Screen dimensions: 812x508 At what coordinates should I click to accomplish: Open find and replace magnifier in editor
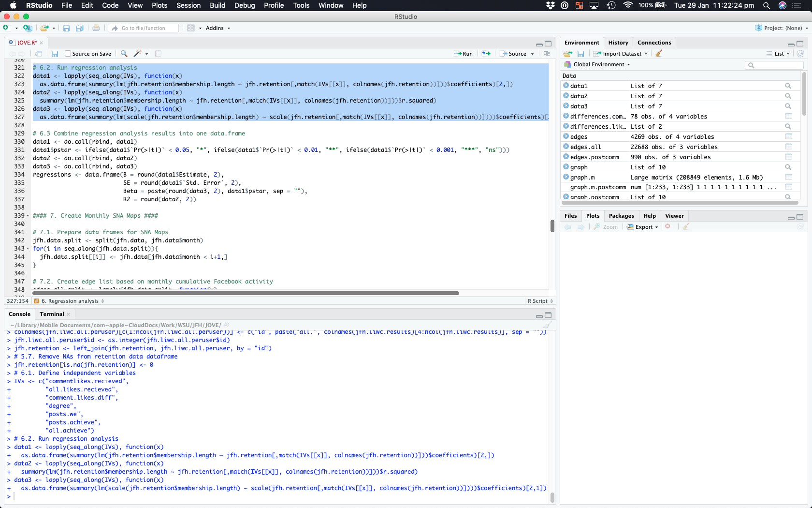point(124,54)
